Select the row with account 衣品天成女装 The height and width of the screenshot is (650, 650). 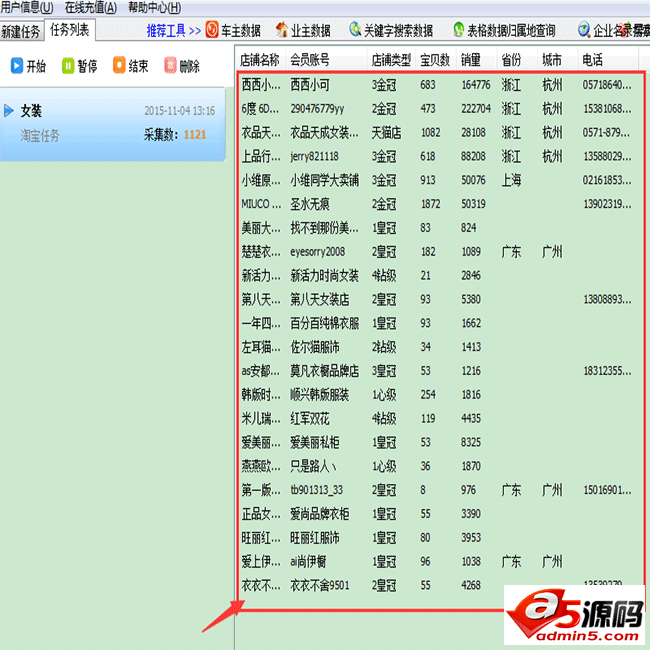coord(441,133)
